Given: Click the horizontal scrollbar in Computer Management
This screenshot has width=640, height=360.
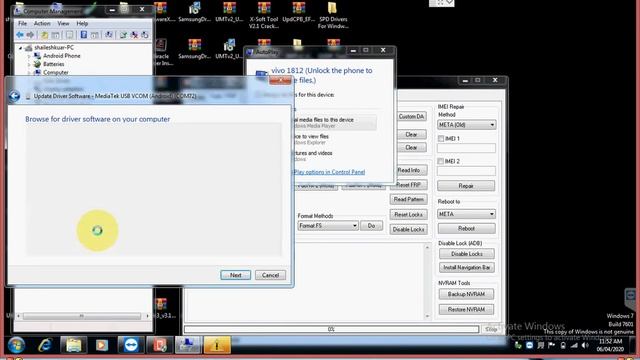Looking at the screenshot, I should 82,316.
